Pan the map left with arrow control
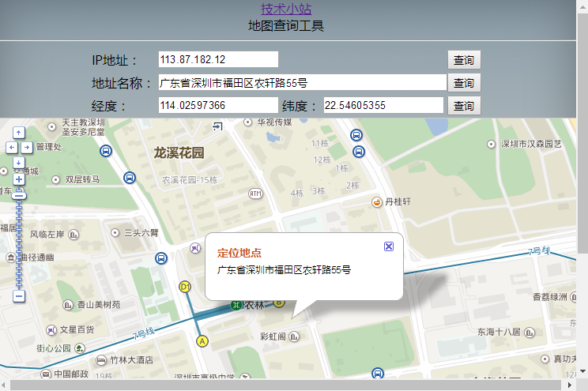This screenshot has height=391, width=588. pos(12,148)
